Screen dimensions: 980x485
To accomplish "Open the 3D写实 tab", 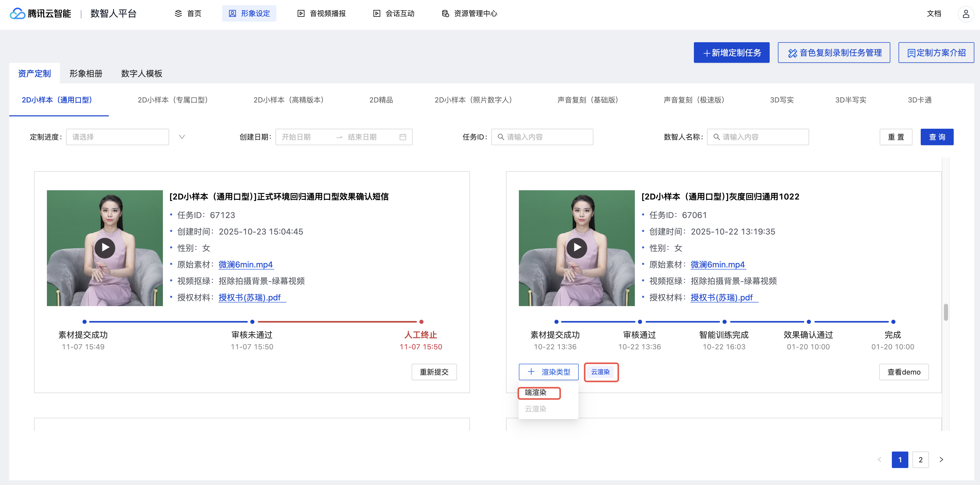I will coord(782,100).
